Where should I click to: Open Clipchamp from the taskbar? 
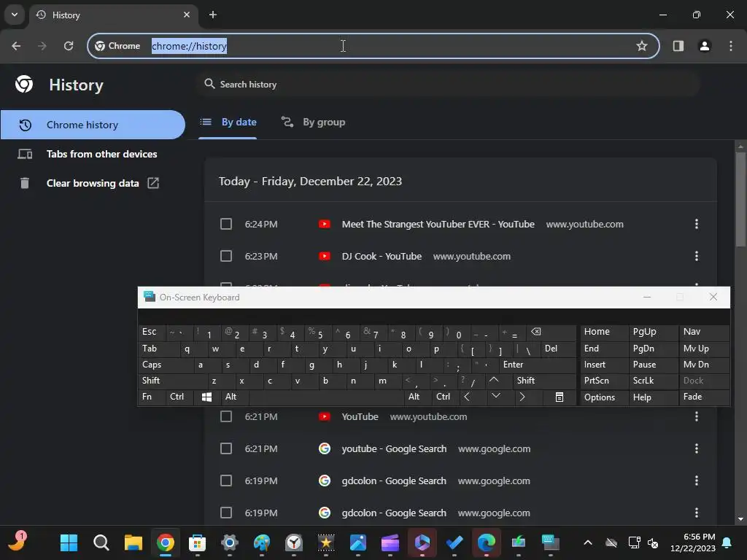390,542
